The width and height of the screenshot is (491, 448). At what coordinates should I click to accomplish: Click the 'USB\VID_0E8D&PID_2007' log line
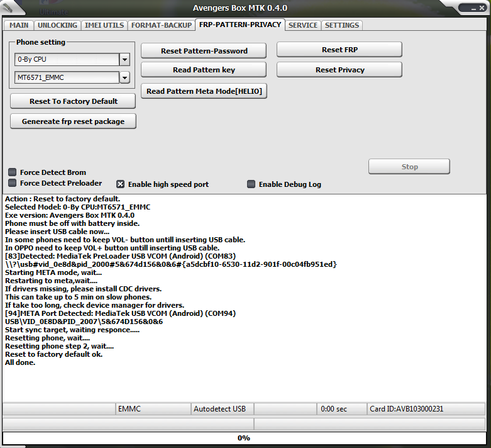pyautogui.click(x=84, y=322)
